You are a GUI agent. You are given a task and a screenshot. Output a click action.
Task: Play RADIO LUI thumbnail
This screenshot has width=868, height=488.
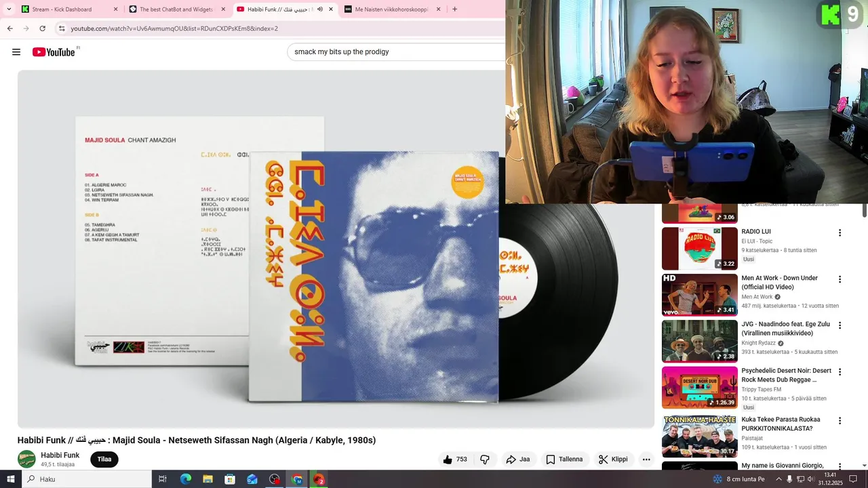[x=699, y=249]
